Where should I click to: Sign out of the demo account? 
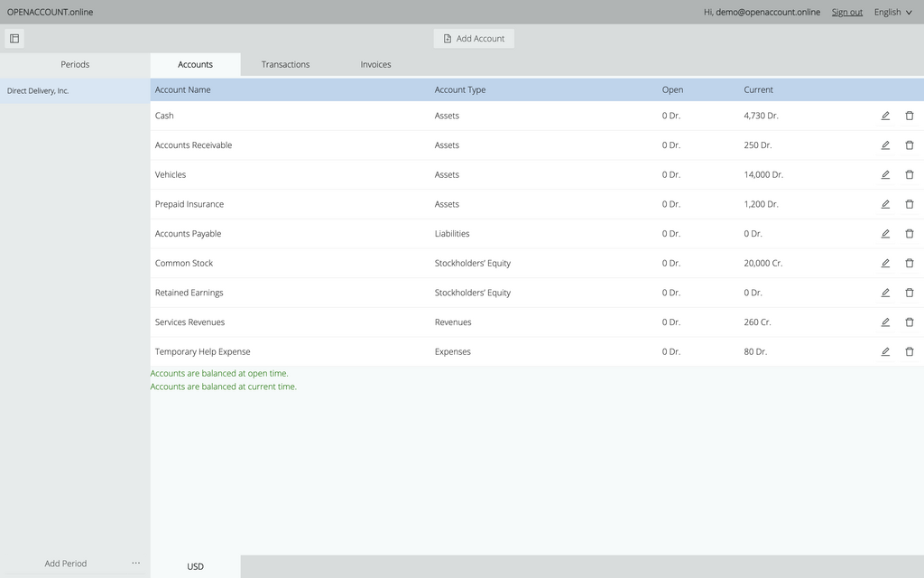point(846,13)
